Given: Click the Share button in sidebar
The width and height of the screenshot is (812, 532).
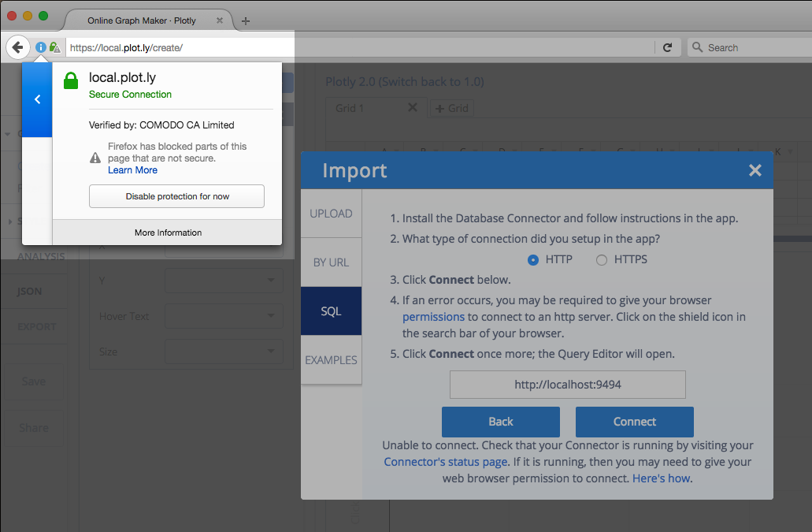Looking at the screenshot, I should pos(34,428).
